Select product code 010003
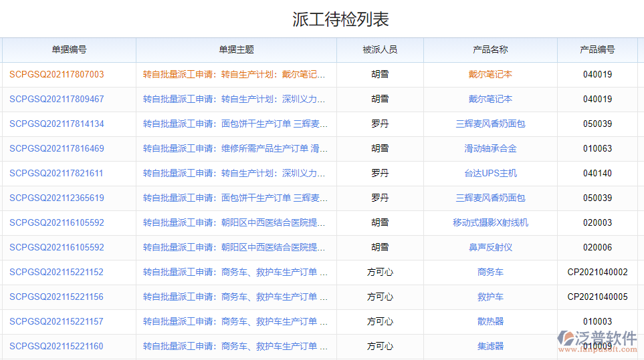This screenshot has height=360, width=644. pyautogui.click(x=597, y=321)
